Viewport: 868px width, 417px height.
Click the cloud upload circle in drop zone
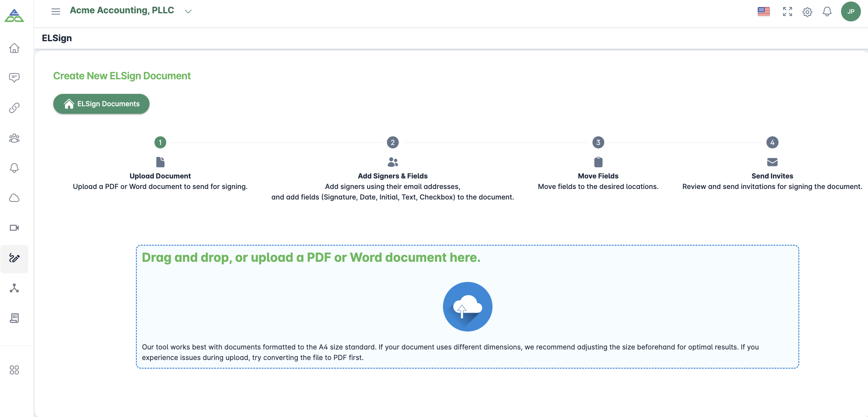[x=467, y=306]
